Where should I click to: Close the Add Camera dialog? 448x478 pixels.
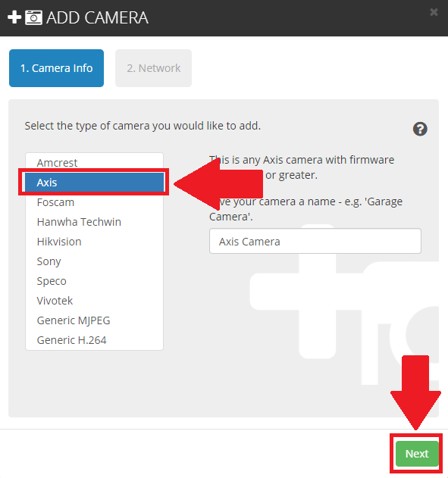click(x=434, y=12)
